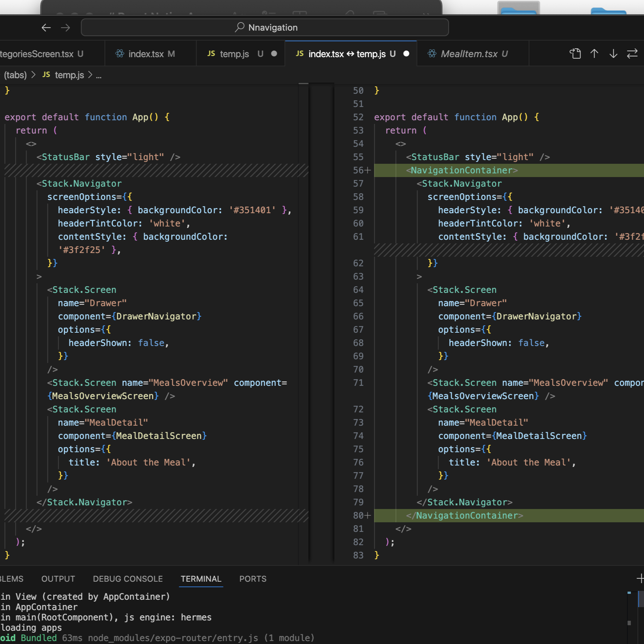The image size is (644, 644).
Task: Click the (tabs) breadcrumb folder
Action: tap(15, 75)
